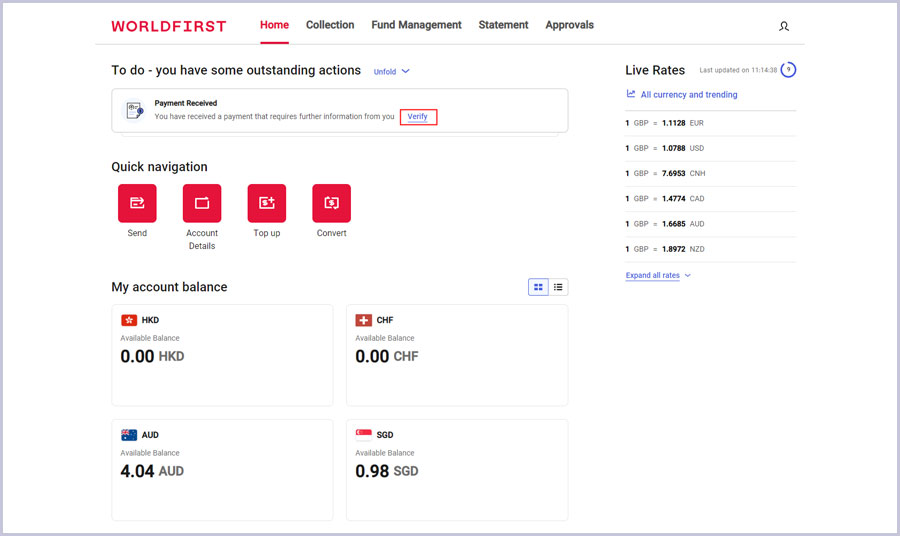Viewport: 900px width, 536px height.
Task: Switch balances to grid view
Action: (538, 287)
